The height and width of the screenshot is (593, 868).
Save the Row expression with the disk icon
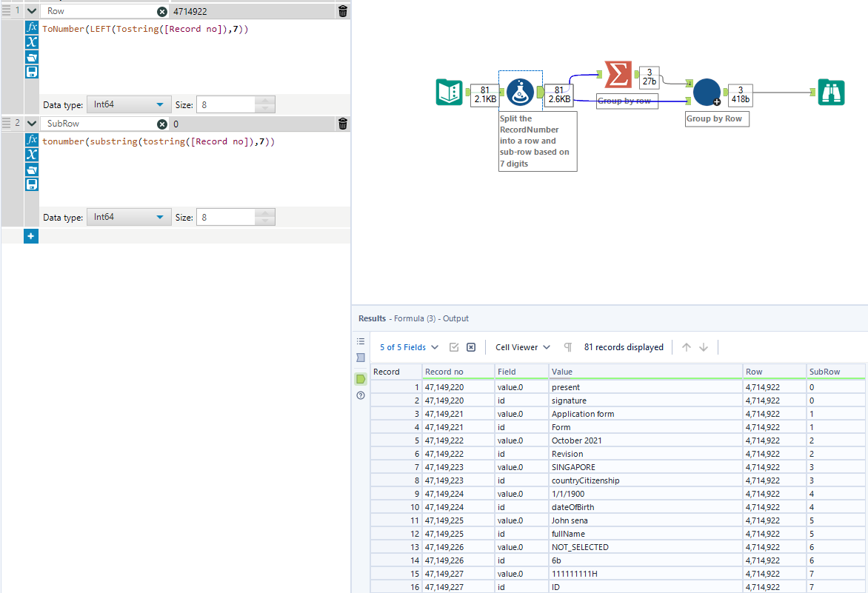coord(31,71)
